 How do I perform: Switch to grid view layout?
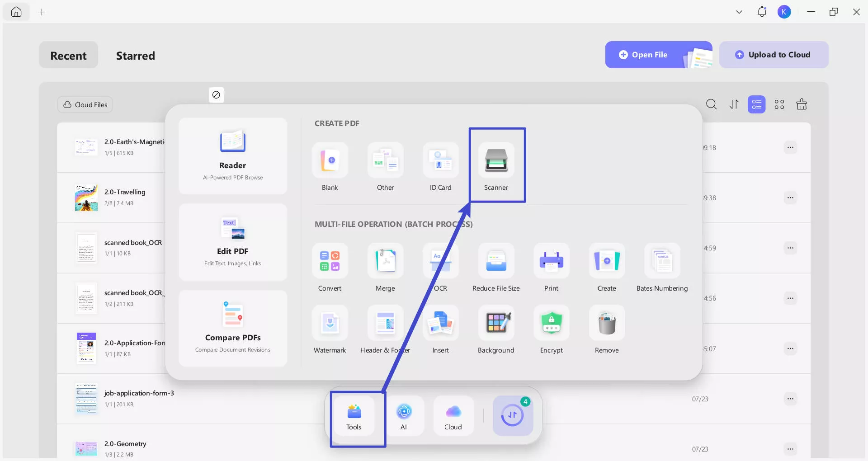[779, 104]
